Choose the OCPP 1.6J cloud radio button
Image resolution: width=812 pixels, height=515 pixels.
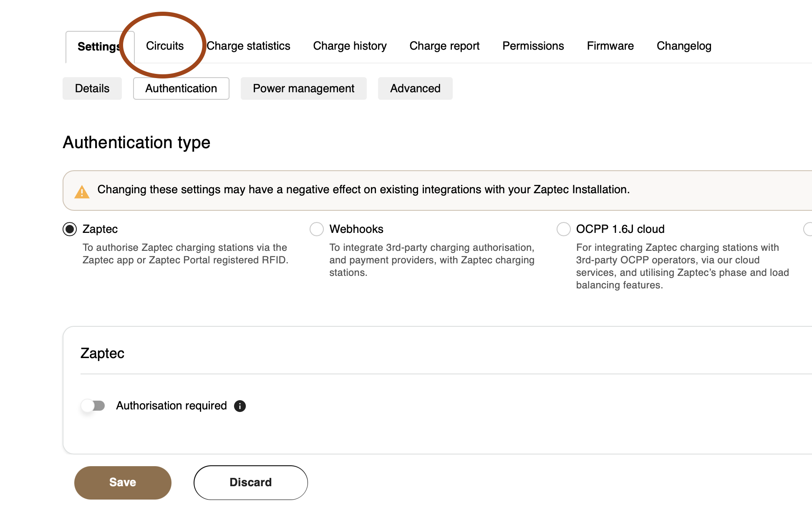pyautogui.click(x=563, y=229)
